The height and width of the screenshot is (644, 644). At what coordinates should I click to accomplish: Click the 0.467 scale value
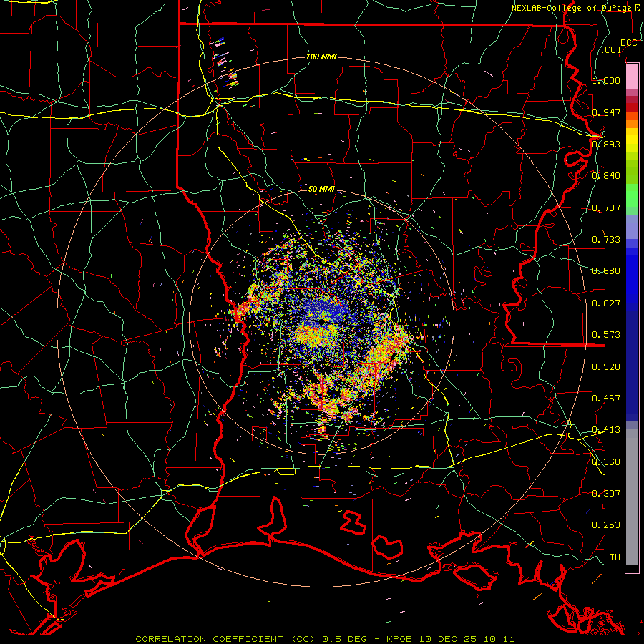click(x=606, y=398)
